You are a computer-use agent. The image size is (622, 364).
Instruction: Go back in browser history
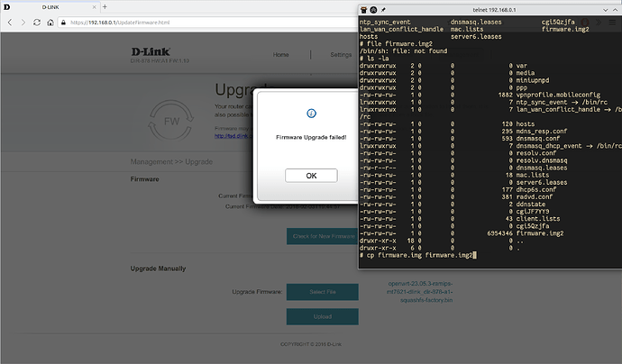(x=10, y=23)
